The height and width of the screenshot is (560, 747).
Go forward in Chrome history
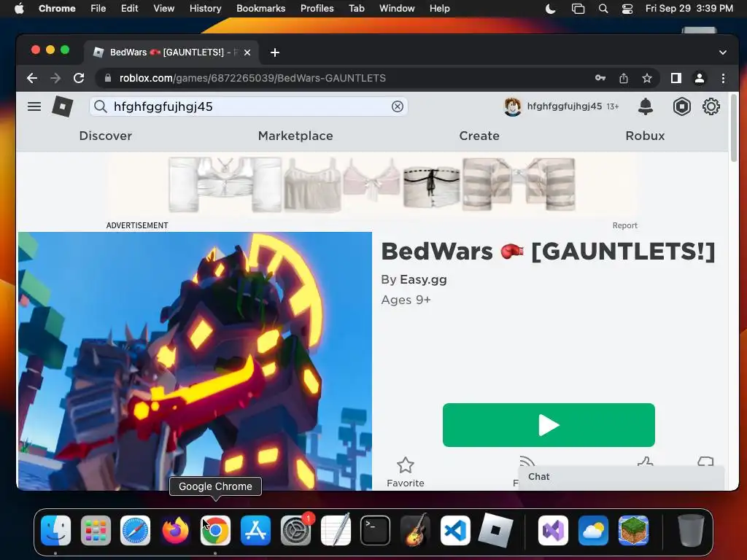pos(55,78)
